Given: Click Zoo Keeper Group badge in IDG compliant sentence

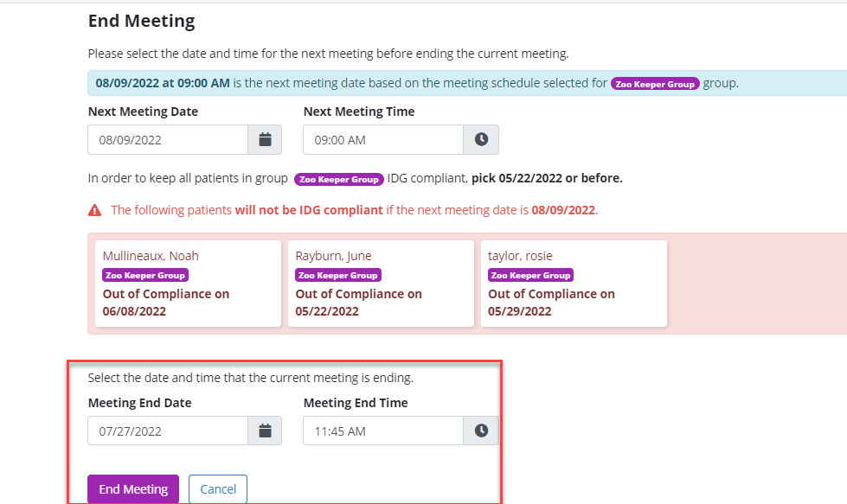Looking at the screenshot, I should point(338,179).
